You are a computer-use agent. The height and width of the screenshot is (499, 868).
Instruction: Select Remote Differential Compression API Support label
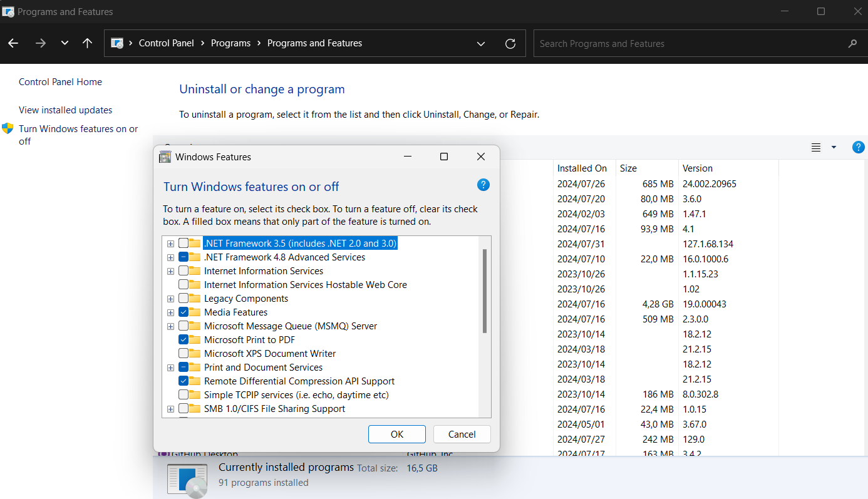pyautogui.click(x=299, y=381)
